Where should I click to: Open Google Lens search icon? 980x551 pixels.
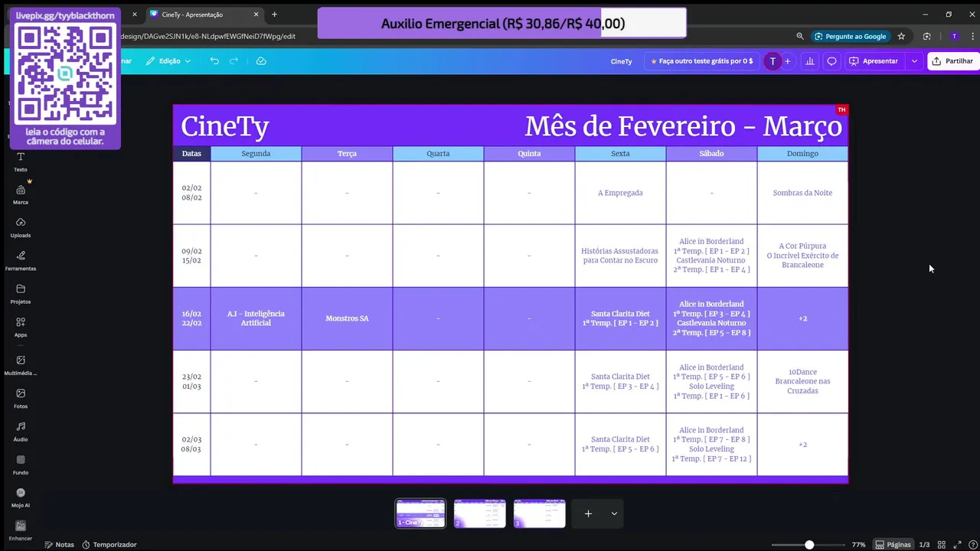[927, 36]
